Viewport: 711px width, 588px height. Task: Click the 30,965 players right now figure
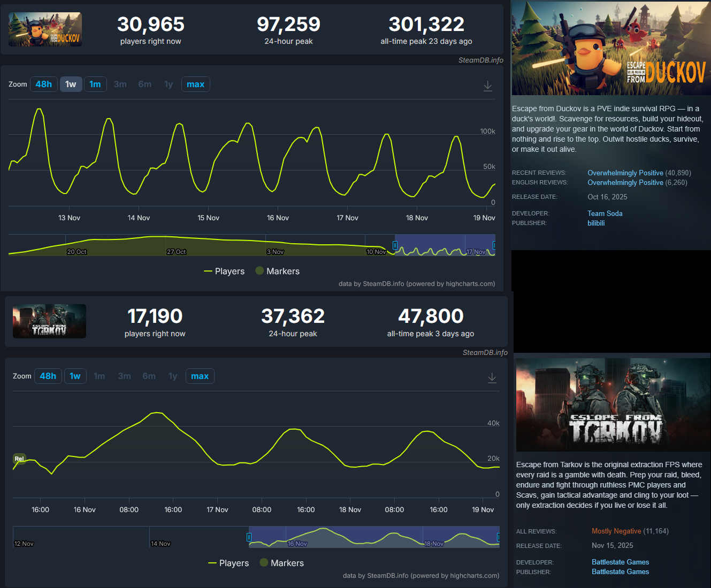coord(151,24)
